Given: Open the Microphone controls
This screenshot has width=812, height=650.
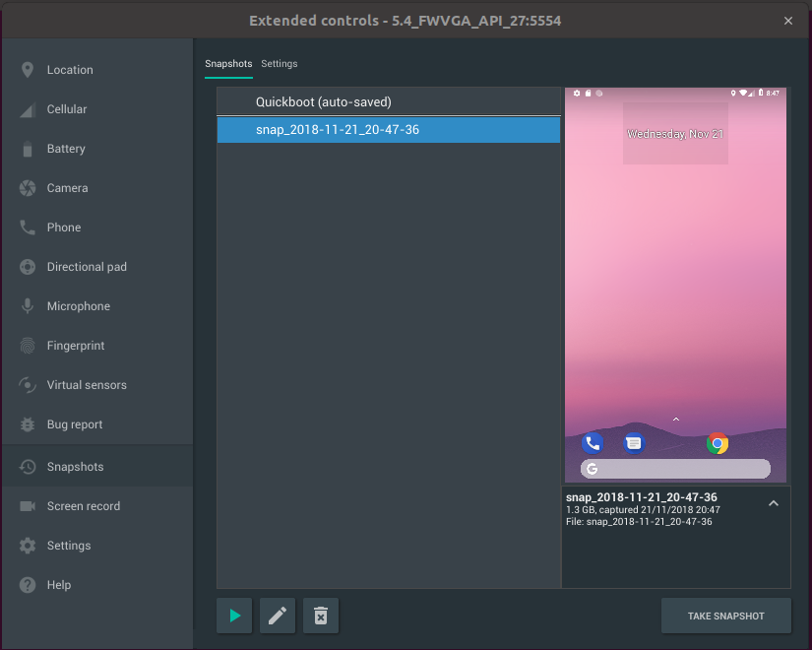Looking at the screenshot, I should click(x=77, y=305).
